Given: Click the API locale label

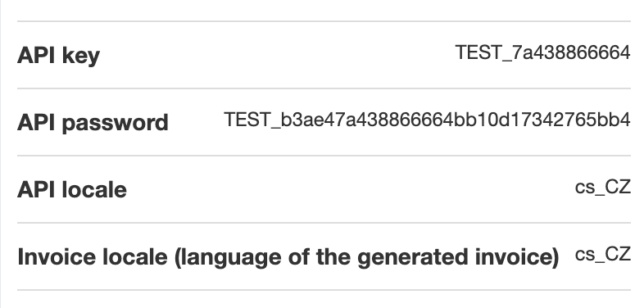Looking at the screenshot, I should (72, 190).
